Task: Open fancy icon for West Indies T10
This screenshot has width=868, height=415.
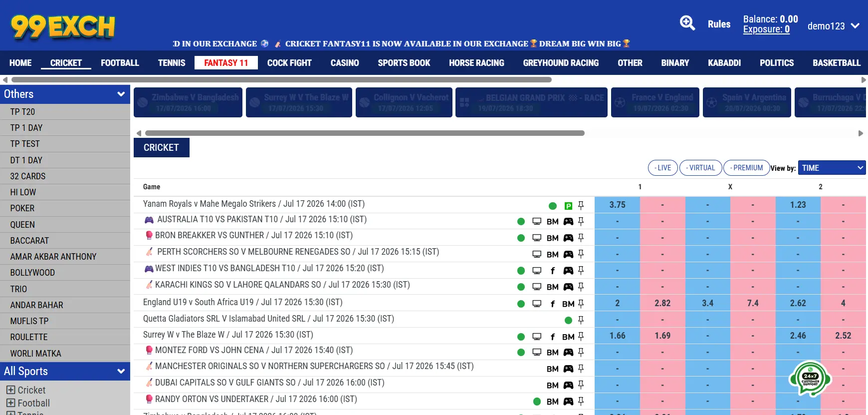Action: [x=552, y=271]
